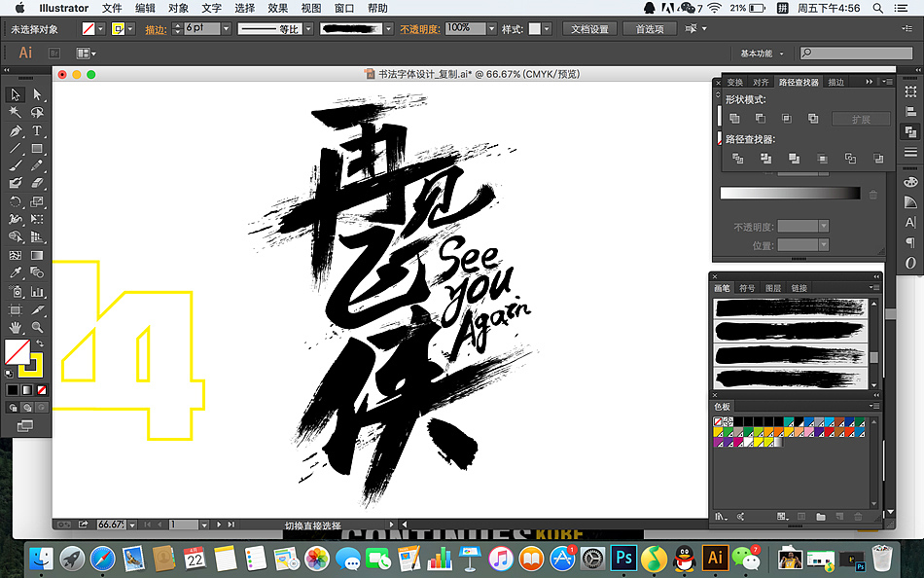Select the Eyedropper tool
Screen dimensions: 924x578
pyautogui.click(x=16, y=273)
